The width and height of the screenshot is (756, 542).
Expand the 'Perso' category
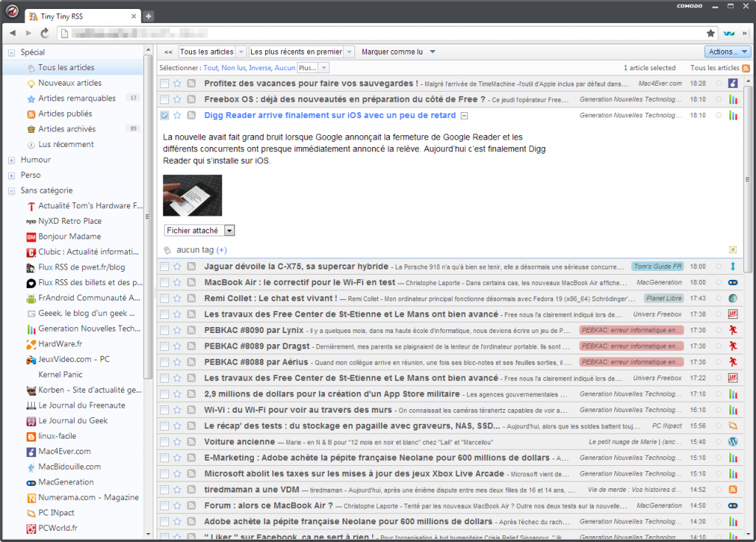tap(12, 176)
